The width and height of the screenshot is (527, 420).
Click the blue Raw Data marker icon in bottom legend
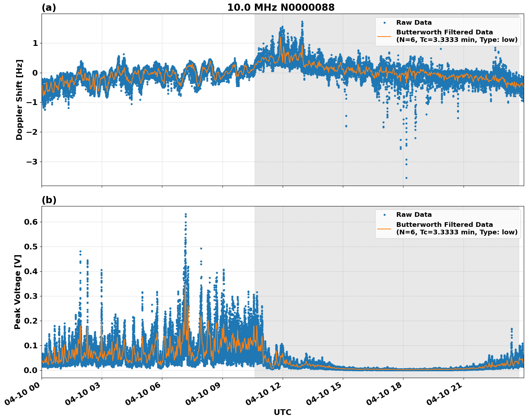coord(385,214)
